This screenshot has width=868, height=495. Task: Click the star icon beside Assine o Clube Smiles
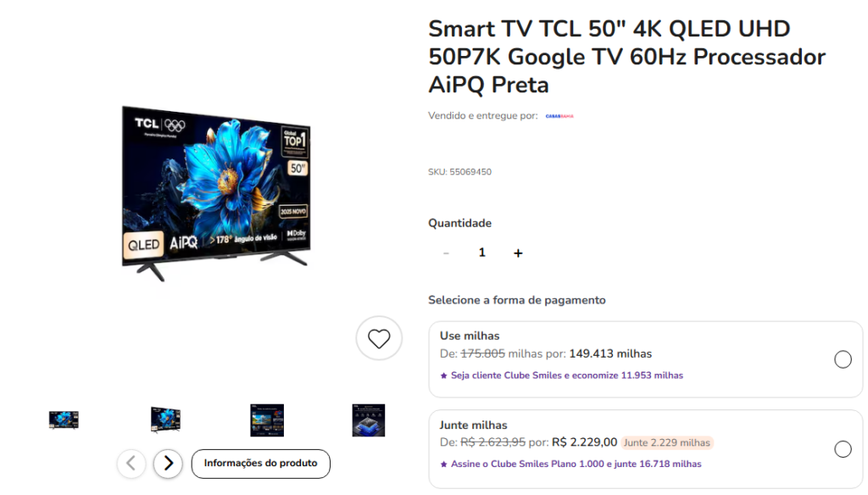click(443, 464)
